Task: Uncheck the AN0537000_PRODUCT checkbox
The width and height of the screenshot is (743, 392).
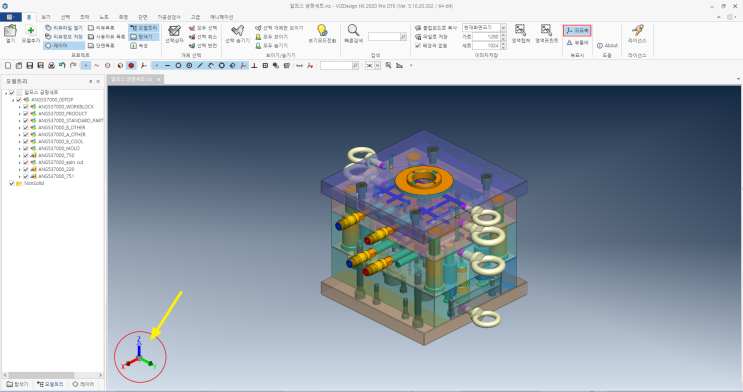Action: point(26,114)
